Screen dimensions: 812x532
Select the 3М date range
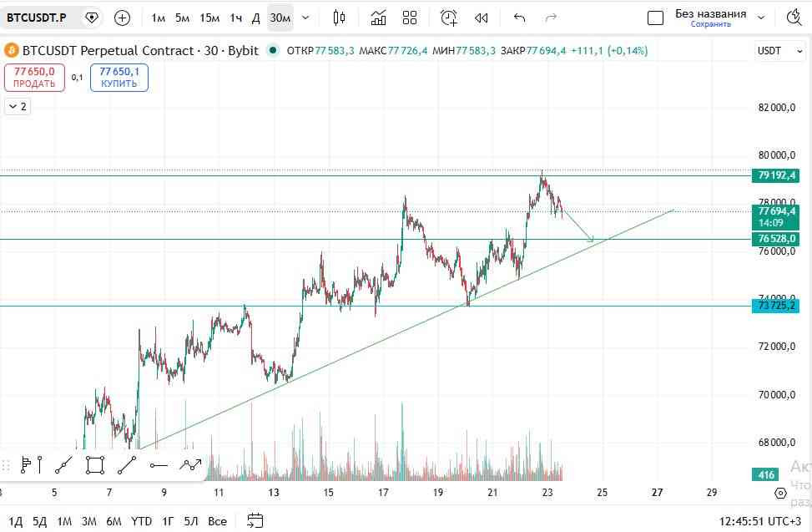tap(89, 520)
